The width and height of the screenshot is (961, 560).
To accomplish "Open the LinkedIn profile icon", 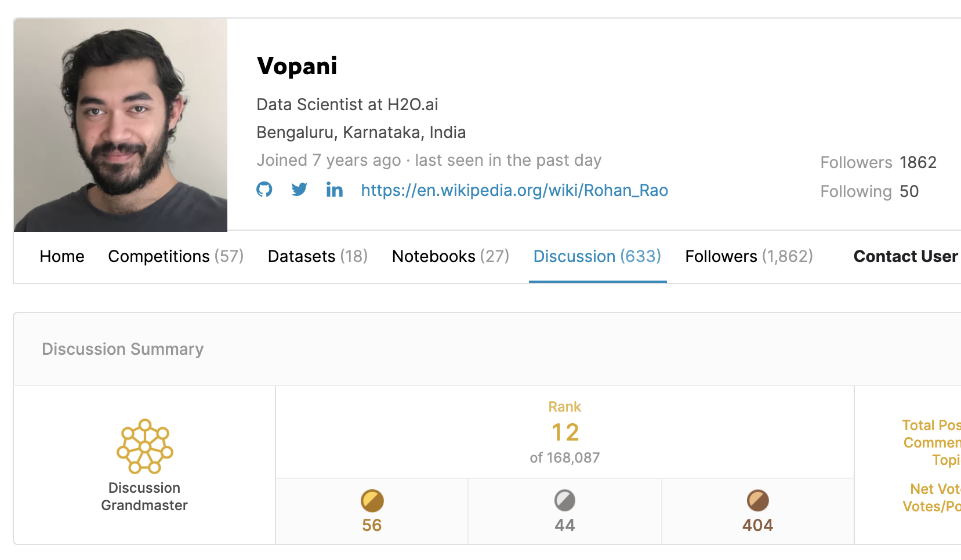I will pyautogui.click(x=335, y=190).
